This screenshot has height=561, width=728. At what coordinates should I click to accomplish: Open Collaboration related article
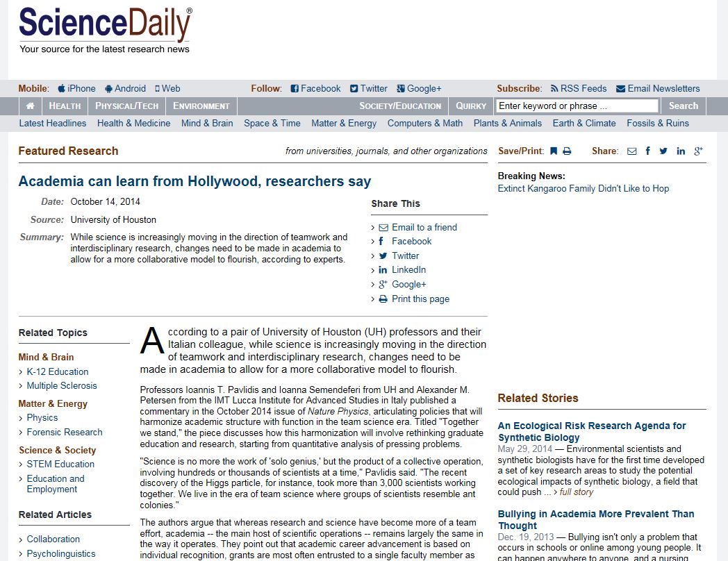coord(53,539)
